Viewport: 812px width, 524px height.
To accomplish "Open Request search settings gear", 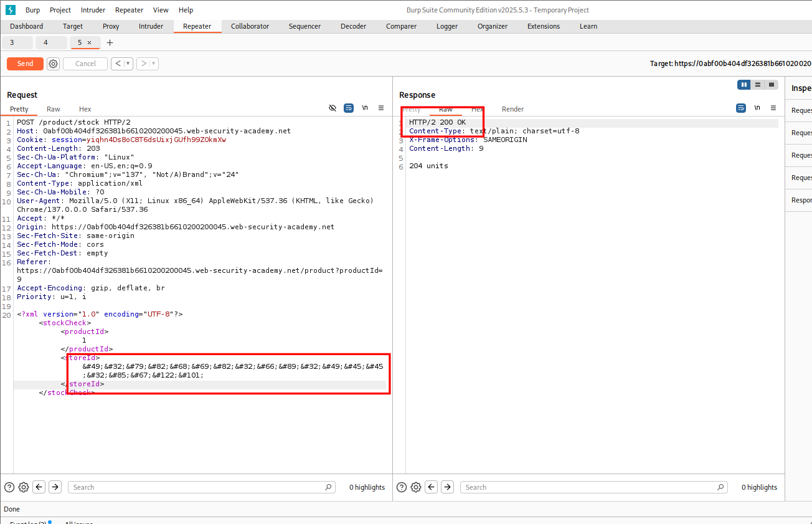I will pos(24,487).
